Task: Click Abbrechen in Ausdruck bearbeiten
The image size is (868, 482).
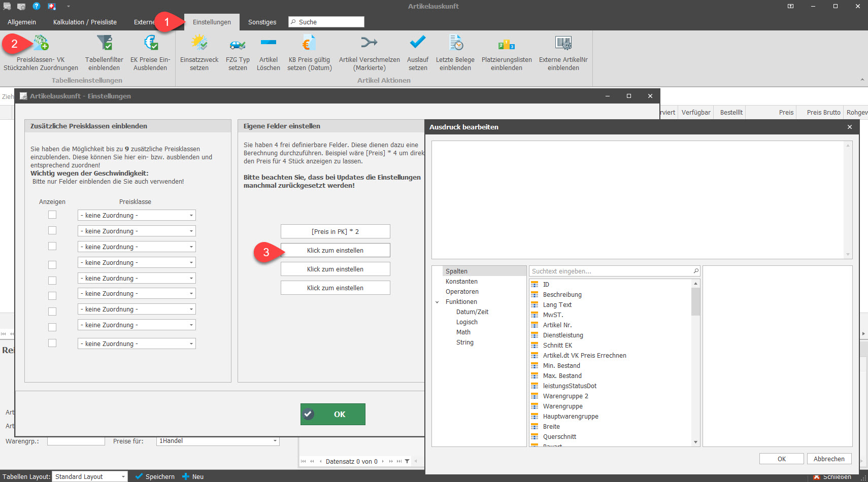Action: click(829, 459)
